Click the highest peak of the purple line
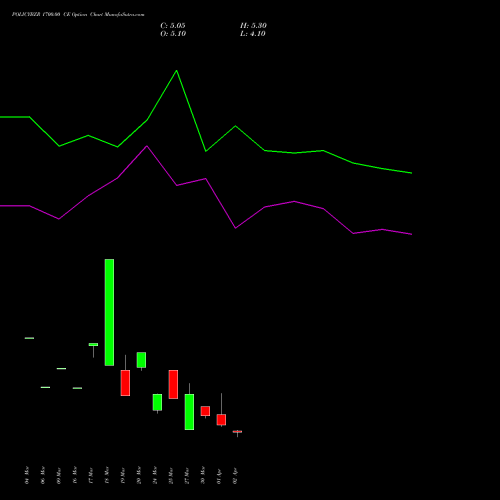 click(x=147, y=146)
